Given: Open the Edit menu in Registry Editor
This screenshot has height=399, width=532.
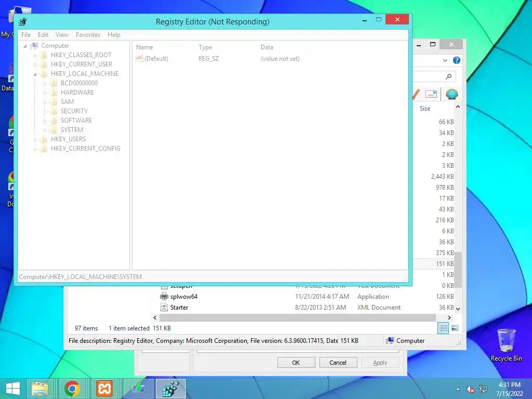Looking at the screenshot, I should click(x=43, y=35).
